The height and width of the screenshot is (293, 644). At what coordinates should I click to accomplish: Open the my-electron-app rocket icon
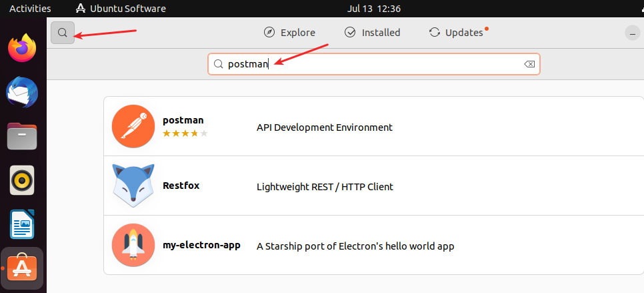[x=133, y=245]
